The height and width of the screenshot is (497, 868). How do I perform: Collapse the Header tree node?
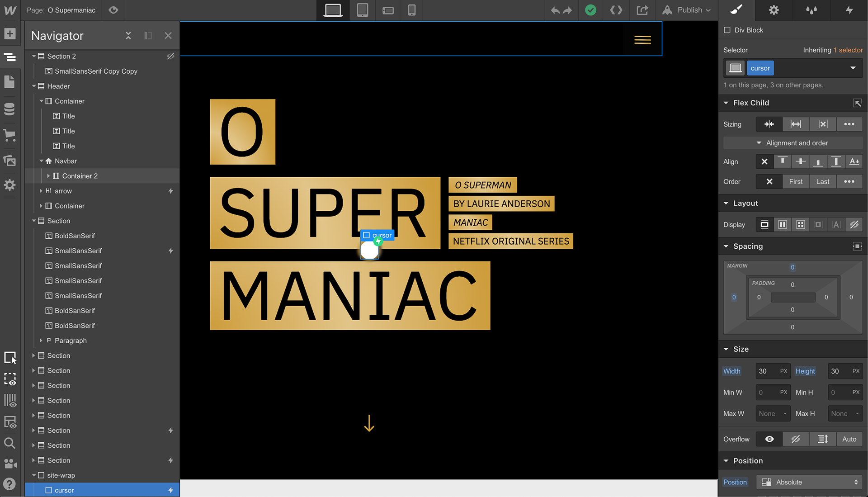33,86
